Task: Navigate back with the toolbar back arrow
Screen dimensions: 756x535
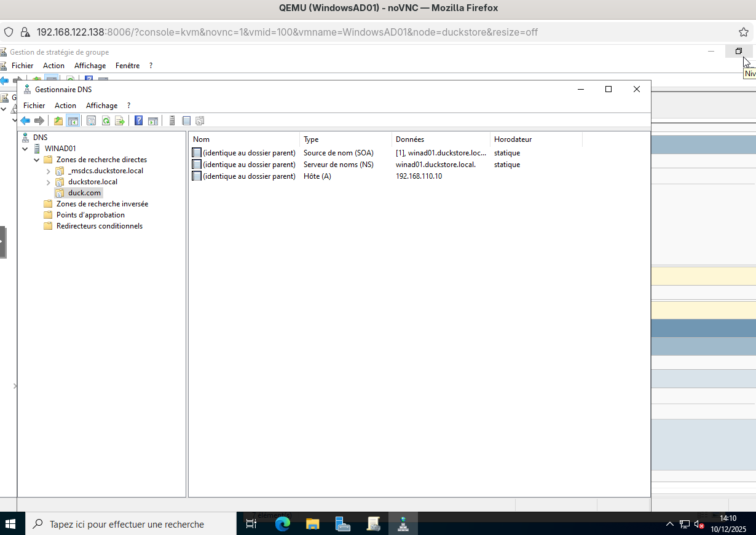Action: pyautogui.click(x=25, y=120)
